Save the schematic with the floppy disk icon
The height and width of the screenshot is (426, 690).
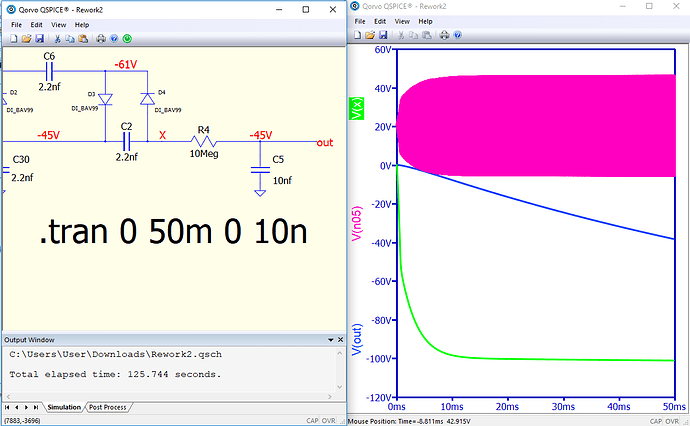(x=40, y=38)
